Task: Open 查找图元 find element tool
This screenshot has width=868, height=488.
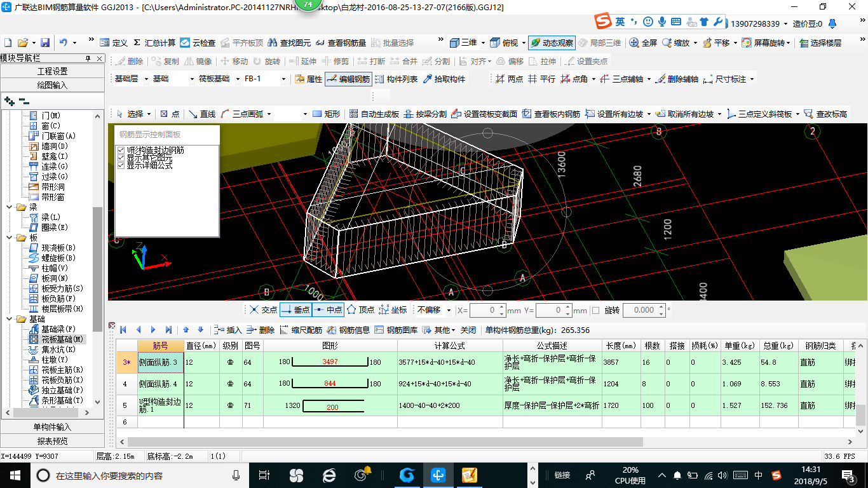Action: pyautogui.click(x=290, y=43)
